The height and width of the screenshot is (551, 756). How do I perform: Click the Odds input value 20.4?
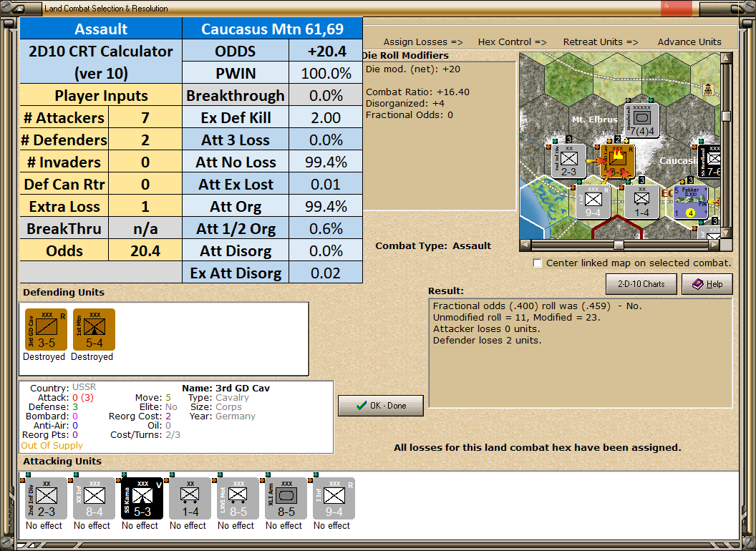click(x=145, y=250)
